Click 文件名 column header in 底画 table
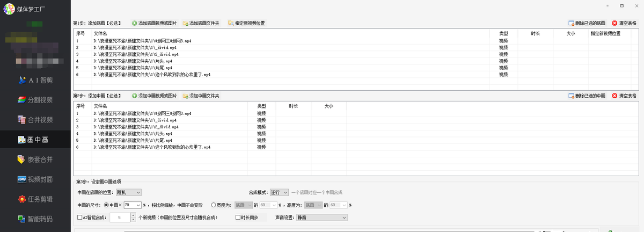 point(291,33)
